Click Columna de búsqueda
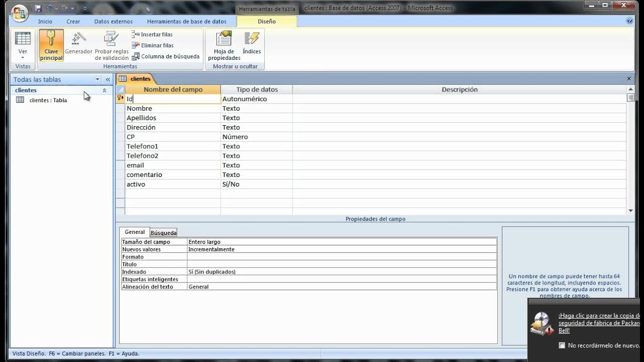This screenshot has height=362, width=644. pos(166,56)
